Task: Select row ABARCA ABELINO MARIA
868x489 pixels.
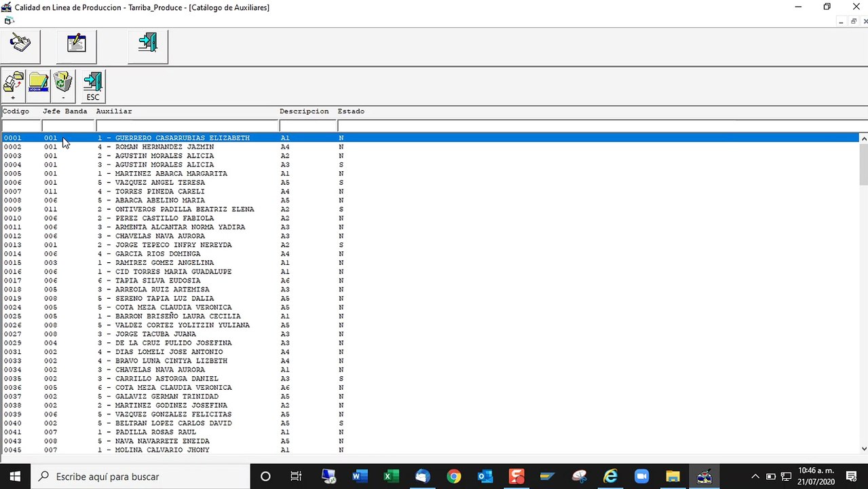Action: tap(430, 200)
